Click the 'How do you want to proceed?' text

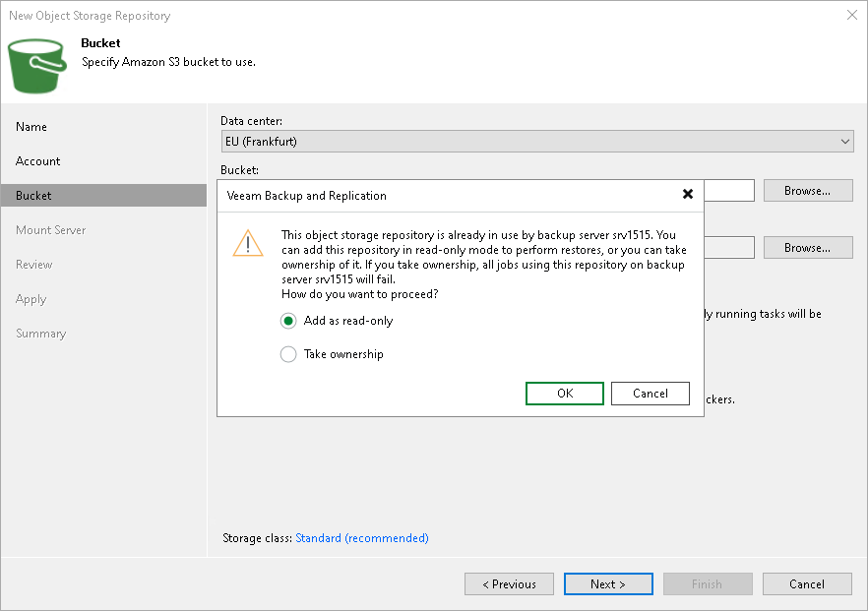[x=360, y=294]
